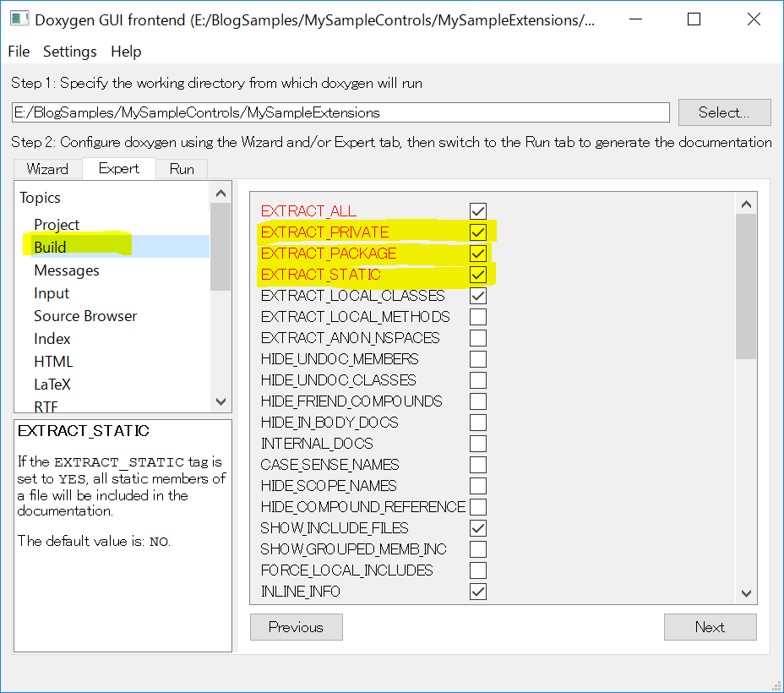Screen dimensions: 784x693
Task: Open the Help menu
Action: 126,52
